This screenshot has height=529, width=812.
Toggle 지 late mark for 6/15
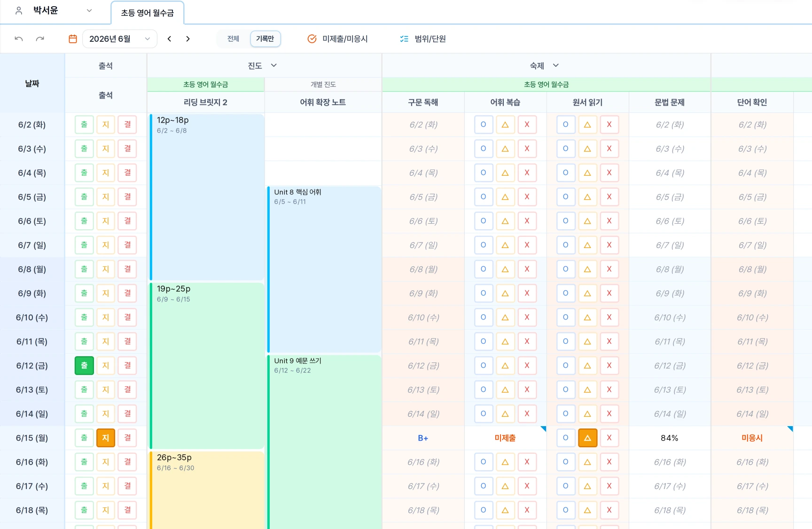tap(106, 438)
